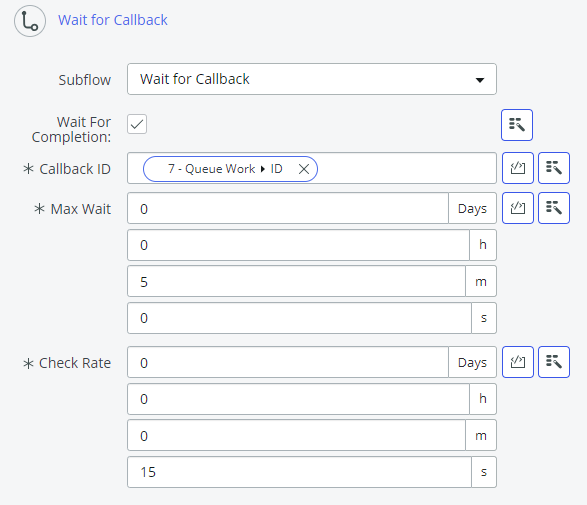Open data pill picker for Wait For Completion
The width and height of the screenshot is (587, 505).
tap(517, 125)
